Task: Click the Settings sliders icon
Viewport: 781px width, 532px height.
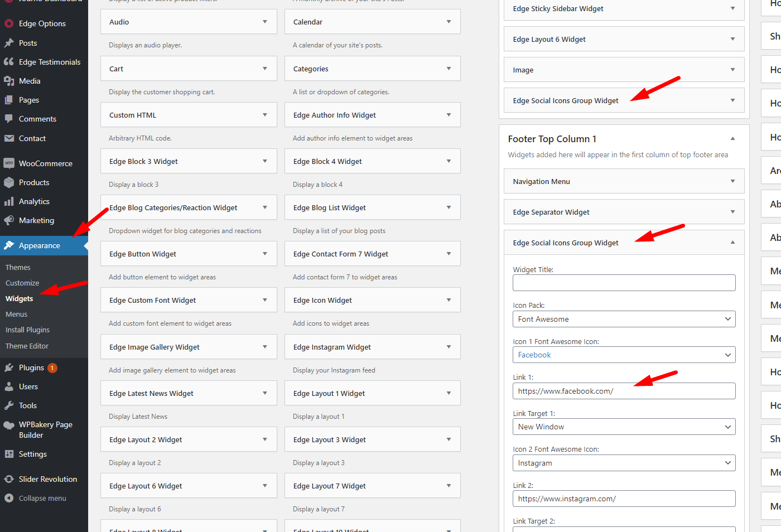Action: (x=9, y=454)
